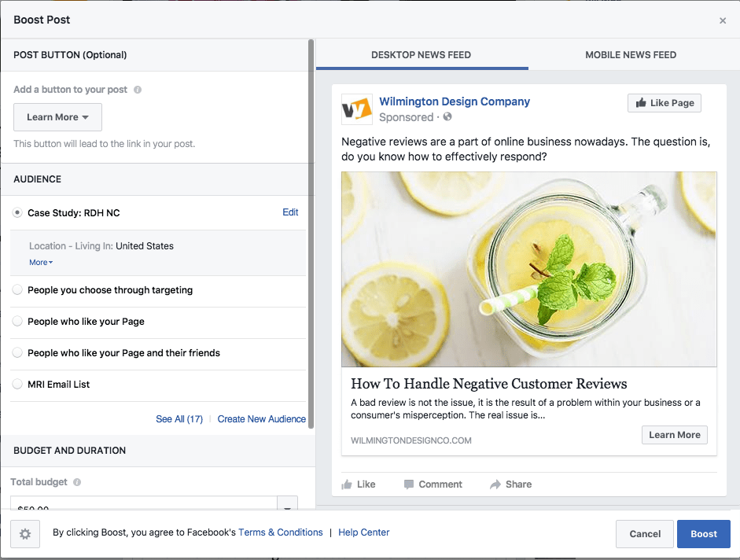Click the info icon next to Total budget
Viewport: 740px width, 560px height.
(x=77, y=482)
